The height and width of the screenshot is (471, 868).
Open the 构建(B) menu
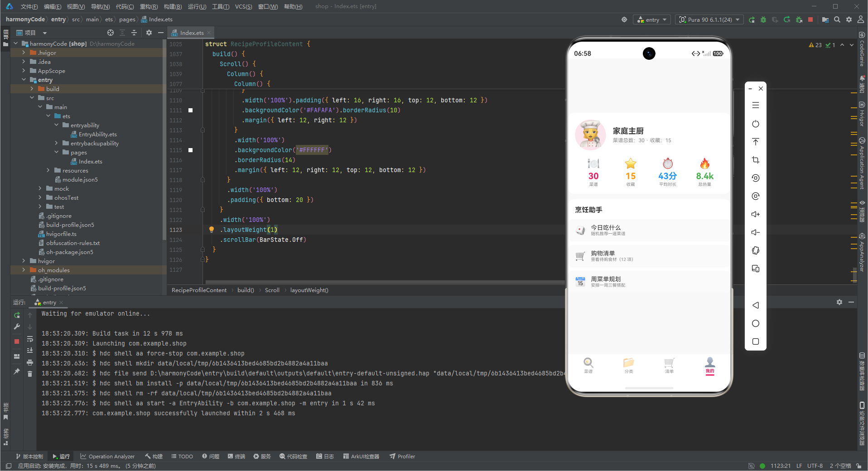tap(173, 6)
